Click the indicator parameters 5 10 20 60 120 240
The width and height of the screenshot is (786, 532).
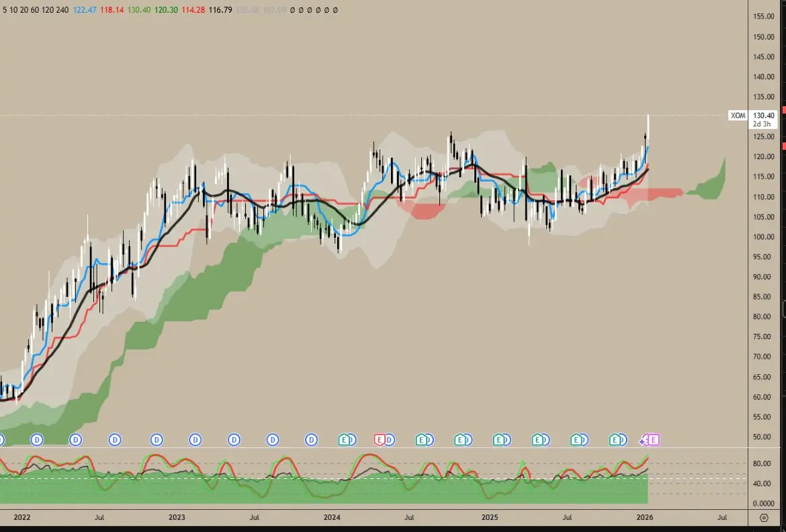point(36,10)
